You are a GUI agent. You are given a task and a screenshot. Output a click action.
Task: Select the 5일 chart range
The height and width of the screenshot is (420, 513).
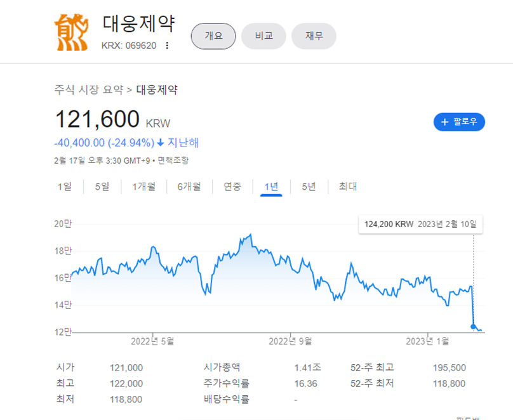coord(102,187)
